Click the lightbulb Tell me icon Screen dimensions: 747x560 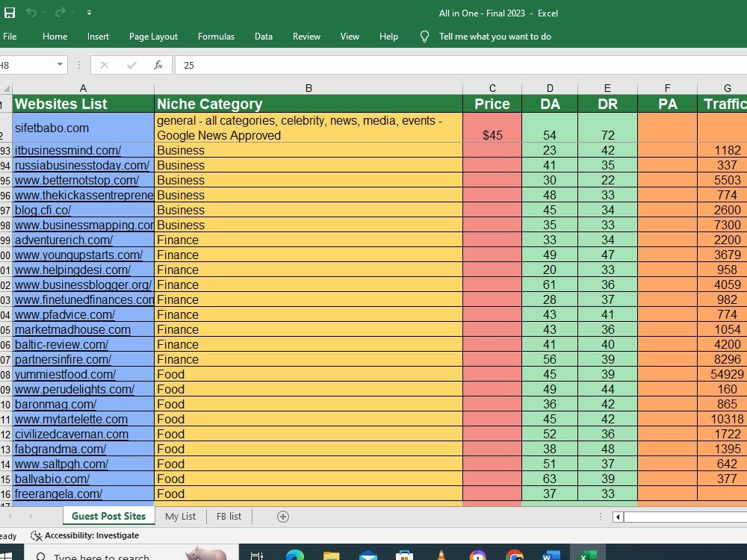[x=424, y=37]
